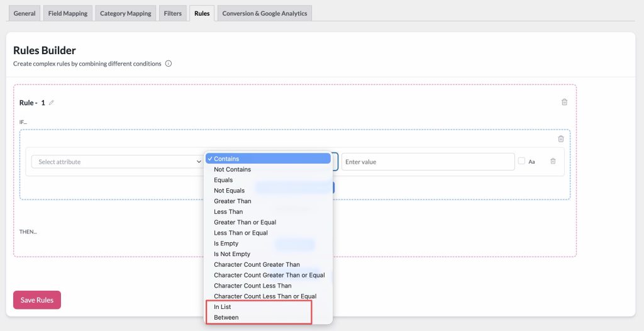Delete Rule 1 using top trash icon

click(564, 102)
